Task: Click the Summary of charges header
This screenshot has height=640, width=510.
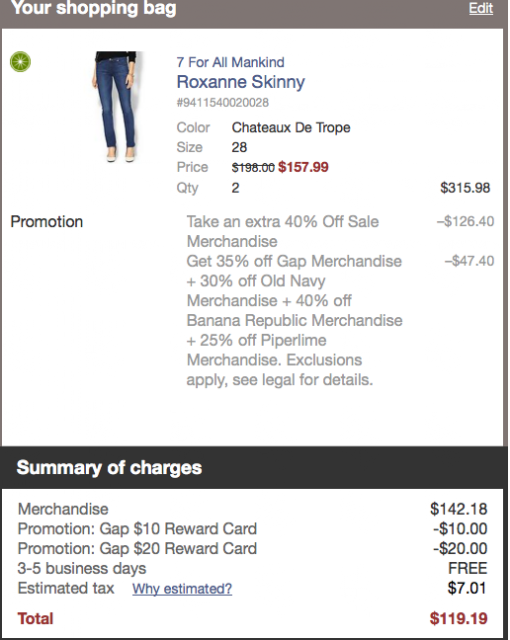Action: pyautogui.click(x=109, y=468)
